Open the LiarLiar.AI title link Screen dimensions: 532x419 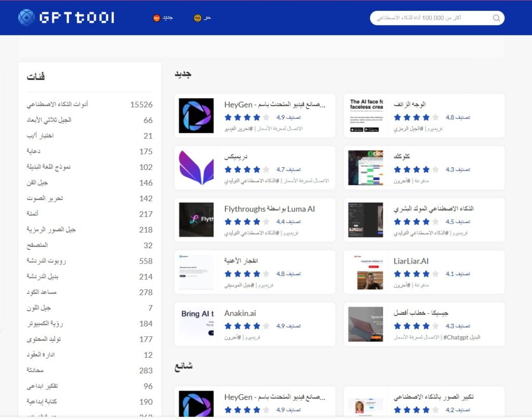coord(411,261)
